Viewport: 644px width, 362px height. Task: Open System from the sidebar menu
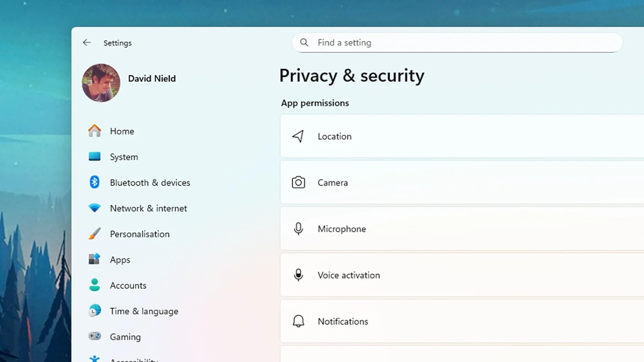pos(124,157)
